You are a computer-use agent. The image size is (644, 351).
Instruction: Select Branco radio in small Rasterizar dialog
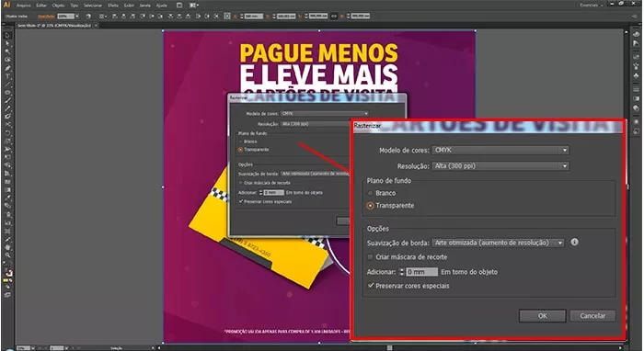coord(241,142)
